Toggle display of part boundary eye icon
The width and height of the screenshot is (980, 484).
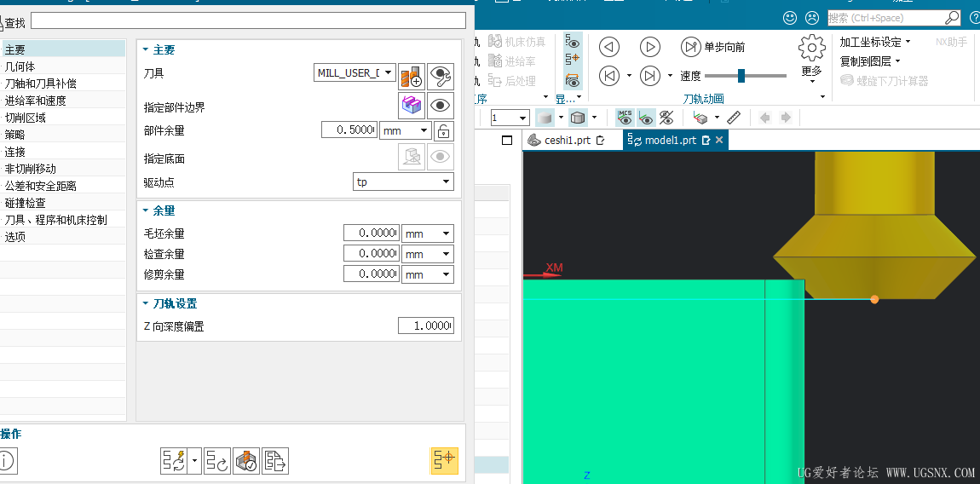[x=441, y=105]
